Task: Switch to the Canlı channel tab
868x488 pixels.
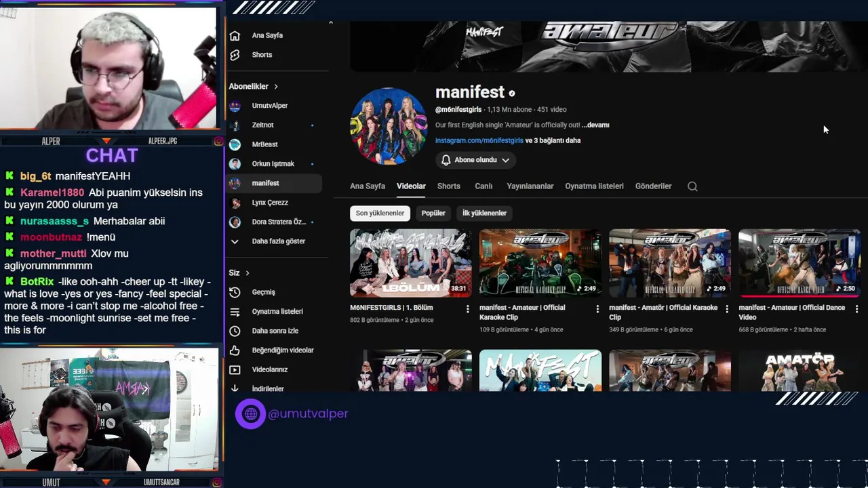Action: point(484,186)
